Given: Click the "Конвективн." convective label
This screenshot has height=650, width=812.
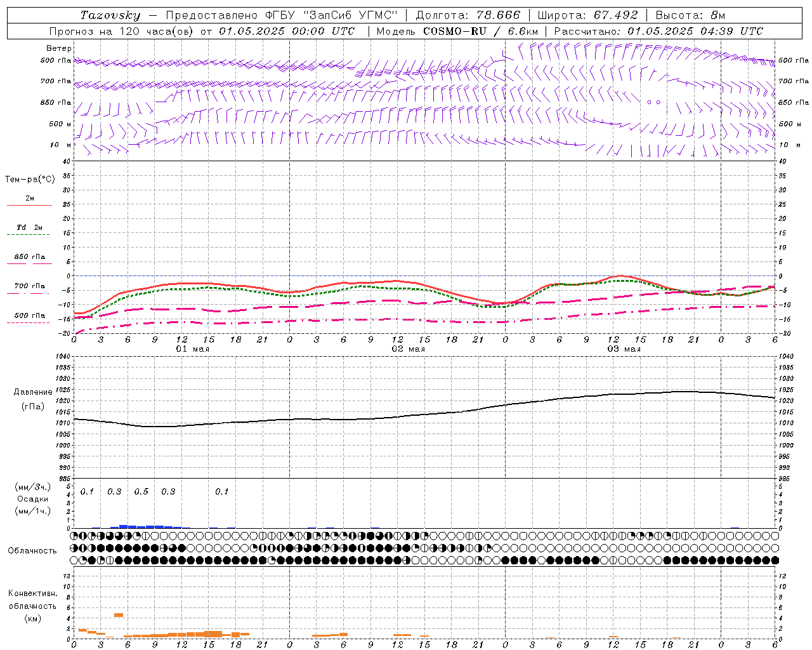Looking at the screenshot, I should click(33, 594).
